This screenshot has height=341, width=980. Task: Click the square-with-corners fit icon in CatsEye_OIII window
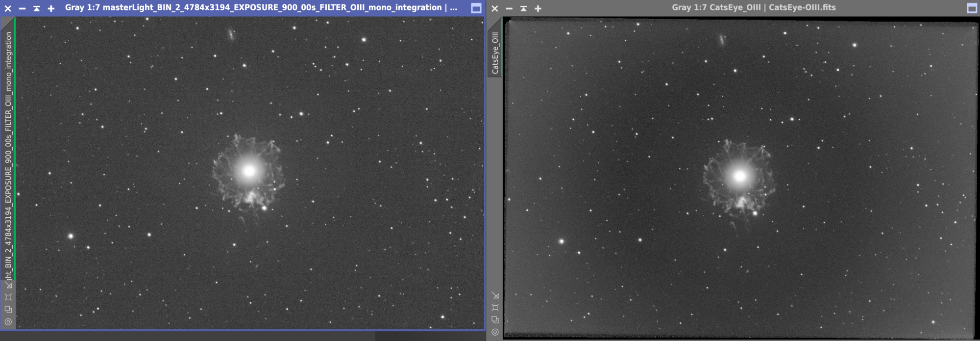pos(495,308)
